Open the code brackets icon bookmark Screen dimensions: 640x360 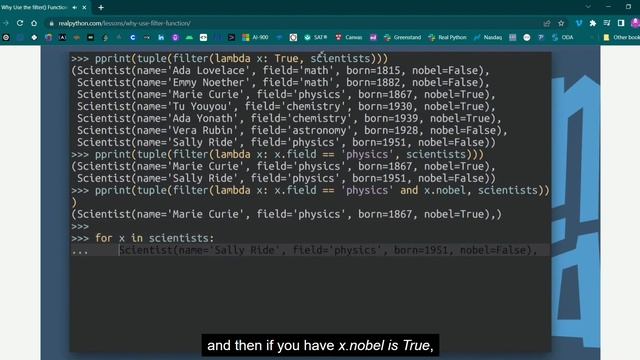click(x=203, y=37)
